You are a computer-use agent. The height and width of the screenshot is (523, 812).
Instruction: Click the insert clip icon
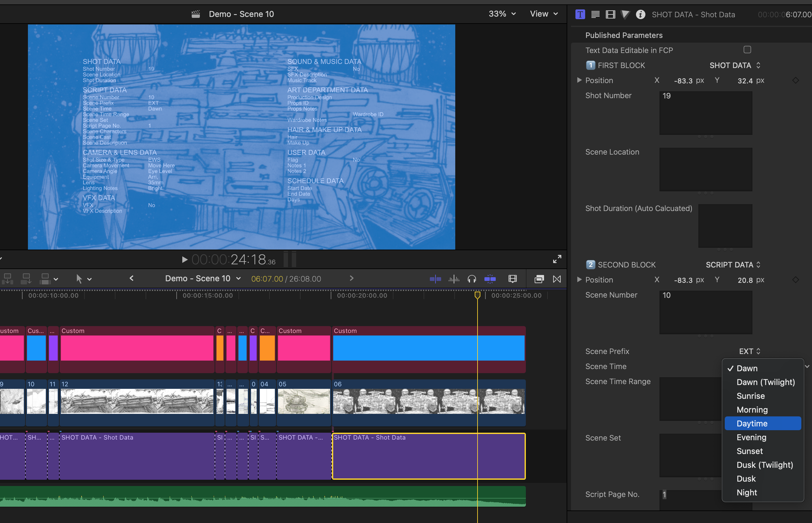(x=26, y=279)
